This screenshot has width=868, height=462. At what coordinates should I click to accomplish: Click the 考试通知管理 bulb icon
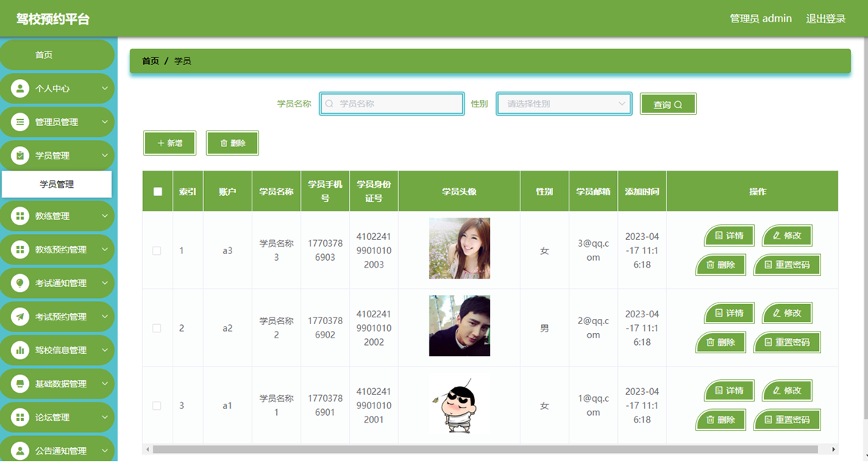click(x=20, y=283)
